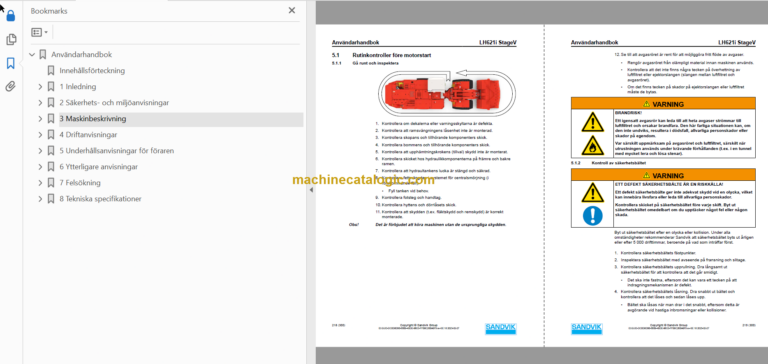
Task: Expand 2 Säkerhets- och miljöanvisningar bookmark
Action: pos(40,103)
